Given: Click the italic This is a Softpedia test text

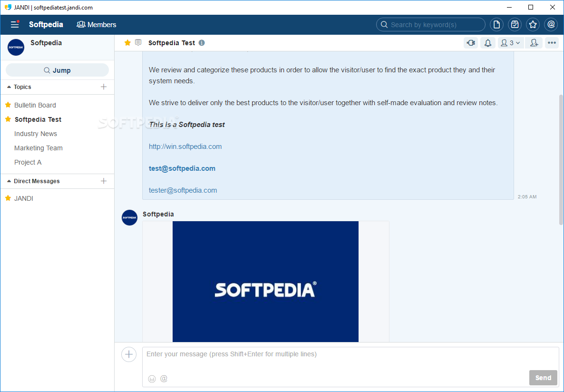Looking at the screenshot, I should click(187, 125).
